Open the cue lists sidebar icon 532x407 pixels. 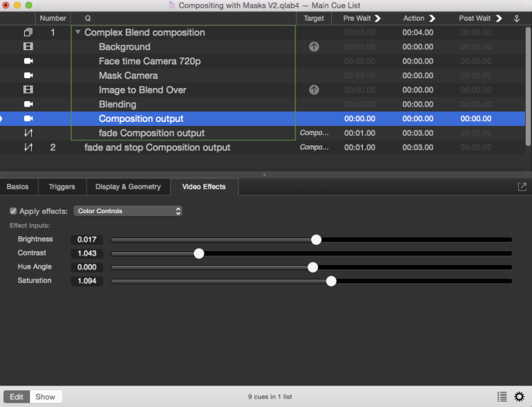(x=502, y=397)
